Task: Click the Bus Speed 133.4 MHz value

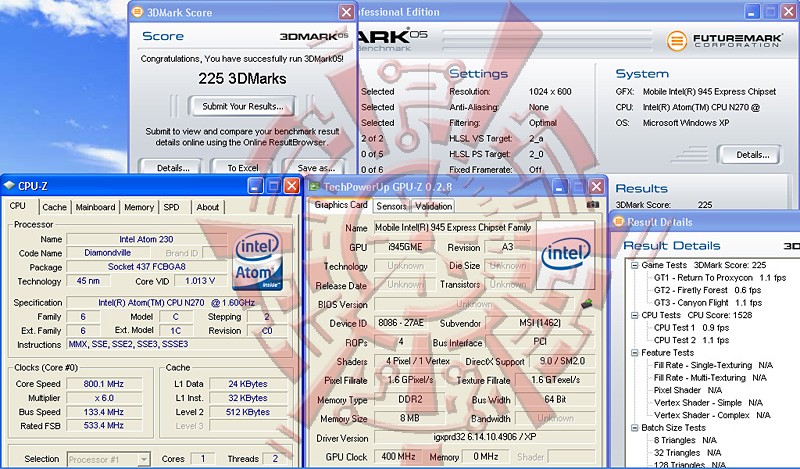Action: (x=104, y=412)
